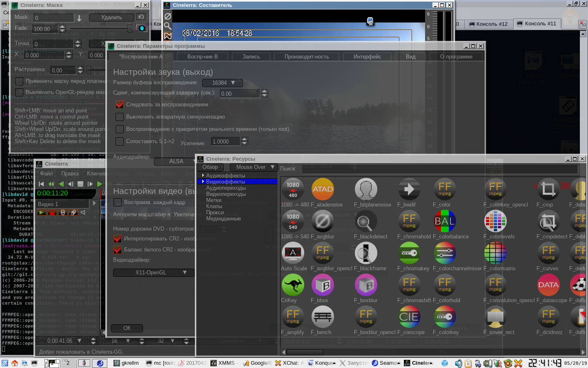This screenshot has height=368, width=588.
Task: Select the F_blackframe effect icon
Action: pos(366,253)
